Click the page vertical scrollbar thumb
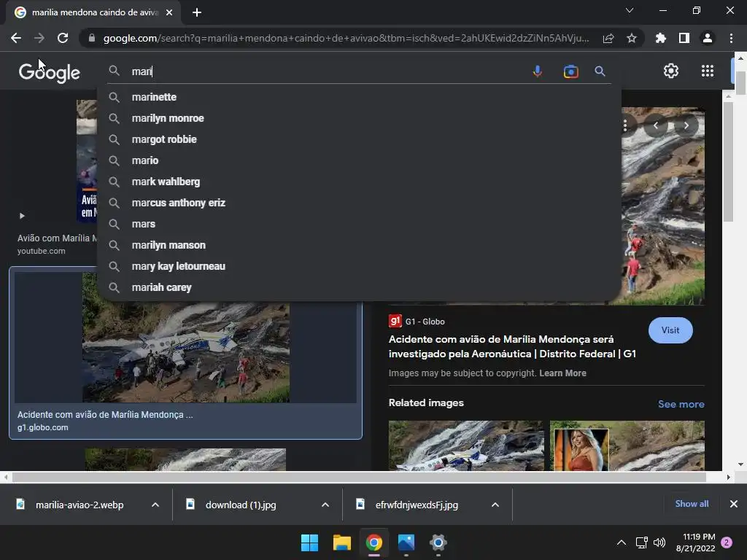This screenshot has height=560, width=747. (740, 83)
